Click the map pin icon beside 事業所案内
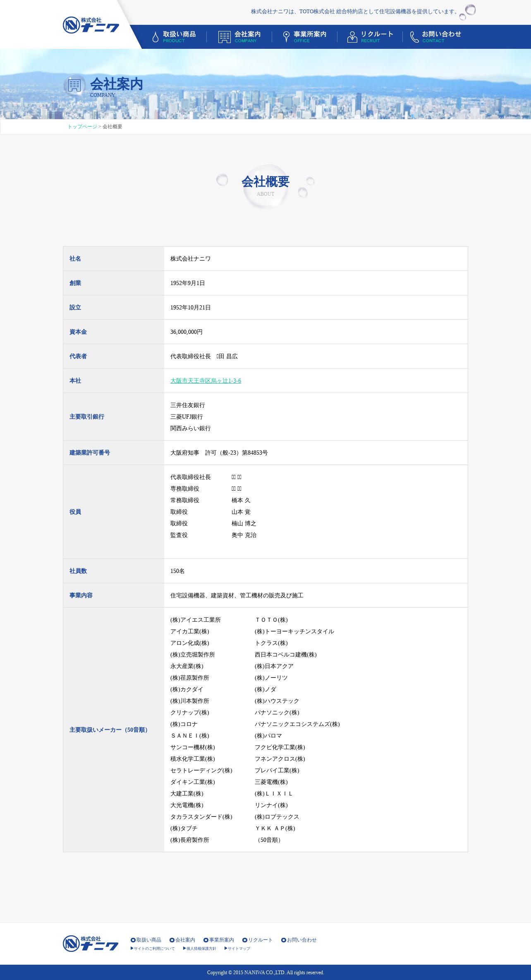531x980 pixels. [x=286, y=37]
